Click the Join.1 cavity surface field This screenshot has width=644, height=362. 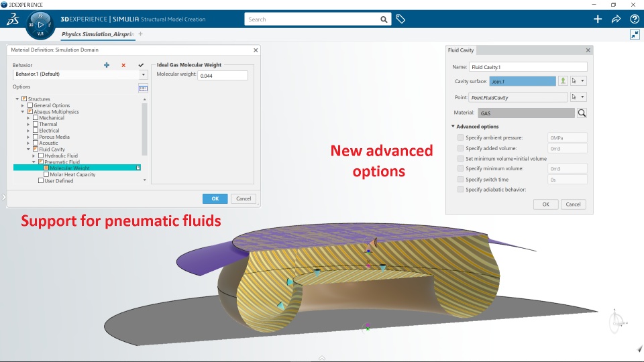(523, 81)
